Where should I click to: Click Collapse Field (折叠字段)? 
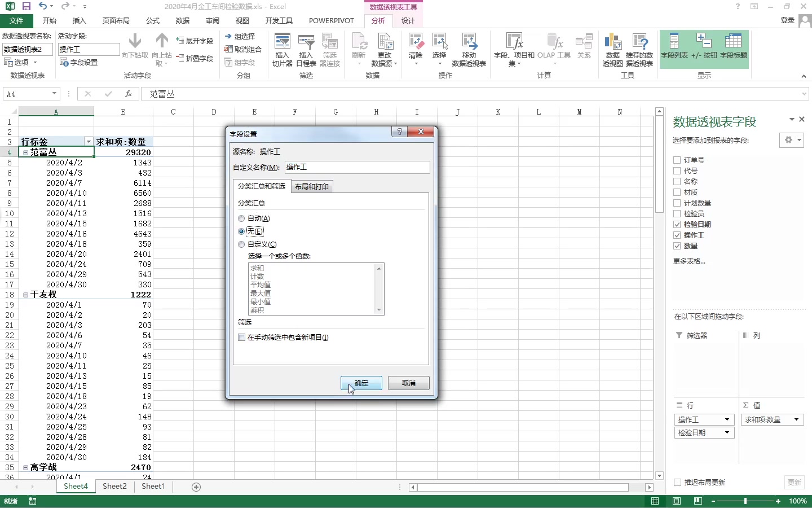click(x=195, y=58)
